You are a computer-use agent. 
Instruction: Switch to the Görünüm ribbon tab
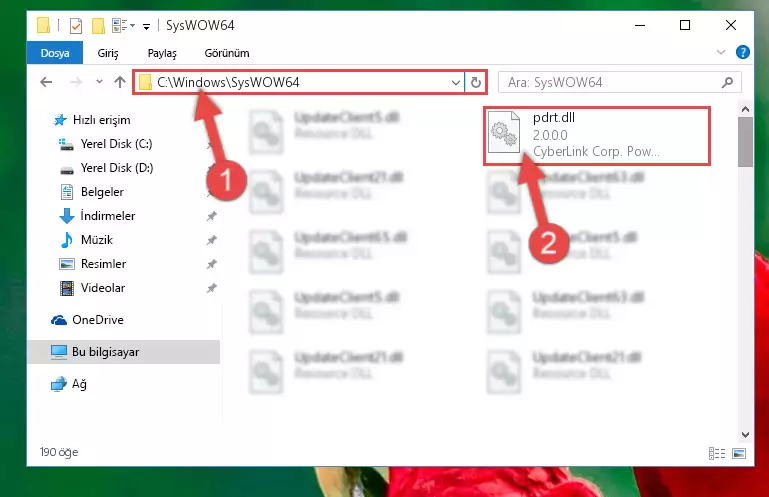coord(227,53)
